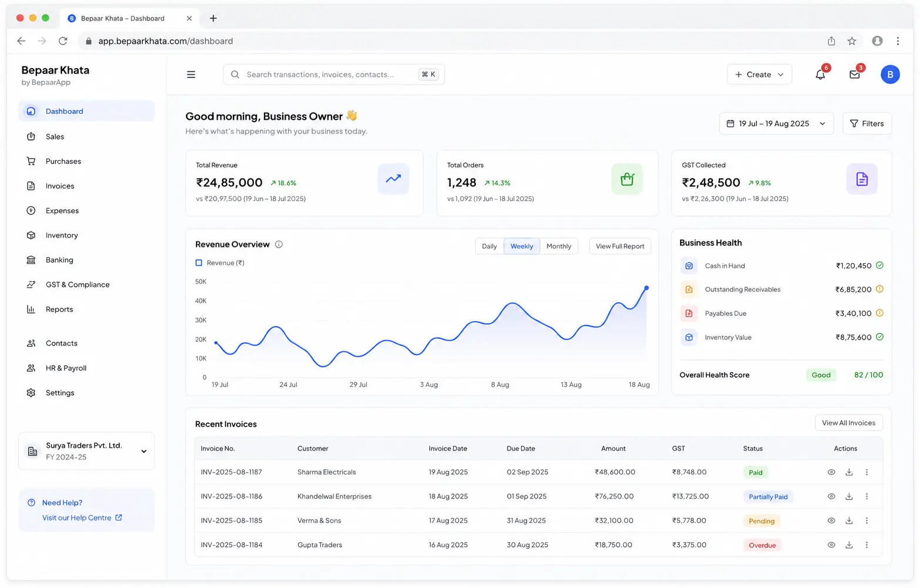Bookmark page with the star icon
Viewport: 920px width, 588px height.
tap(851, 41)
